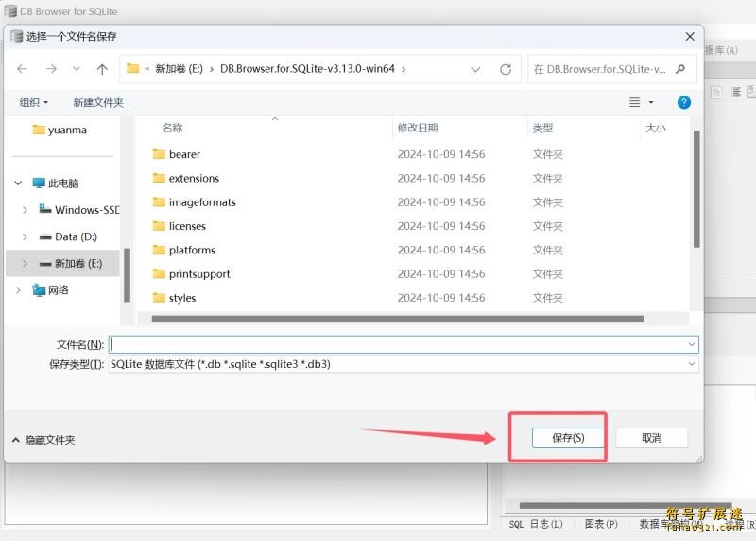Create a folder with 新建文件夹
The image size is (756, 541).
pos(98,102)
